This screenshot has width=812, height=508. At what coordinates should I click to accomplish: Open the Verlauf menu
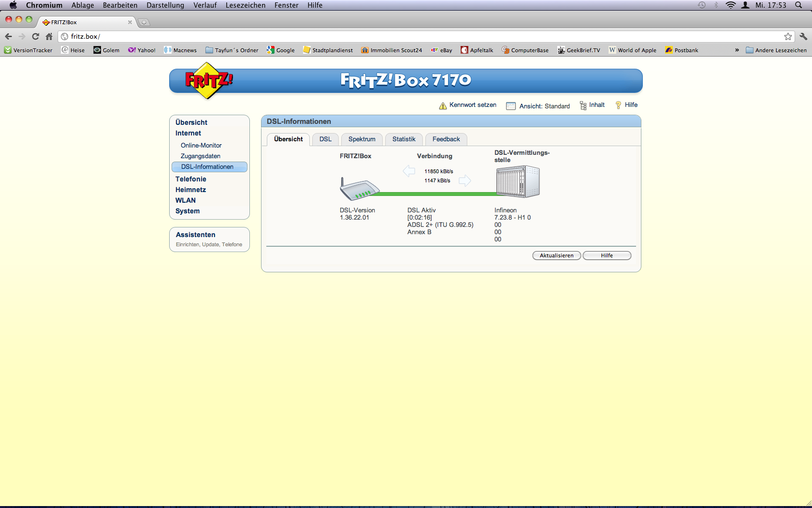click(205, 5)
